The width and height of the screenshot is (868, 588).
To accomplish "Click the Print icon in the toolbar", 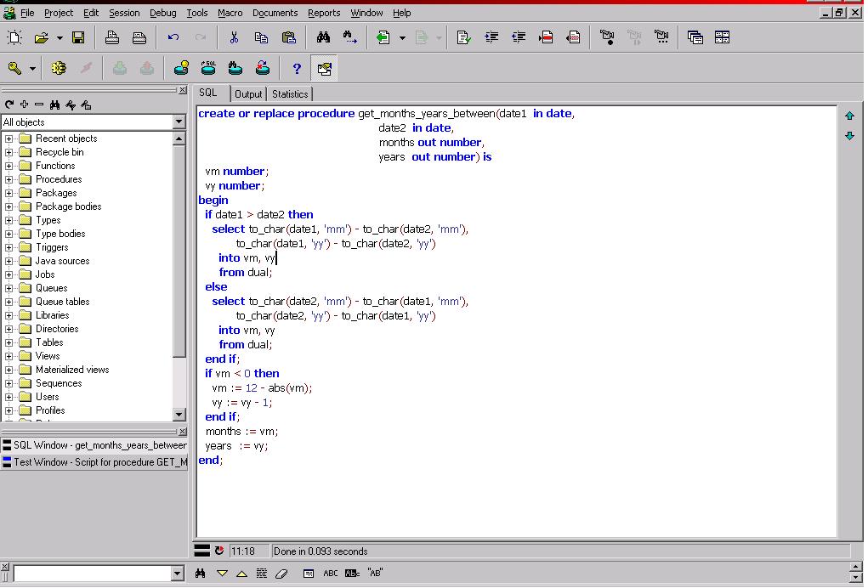I will point(112,37).
